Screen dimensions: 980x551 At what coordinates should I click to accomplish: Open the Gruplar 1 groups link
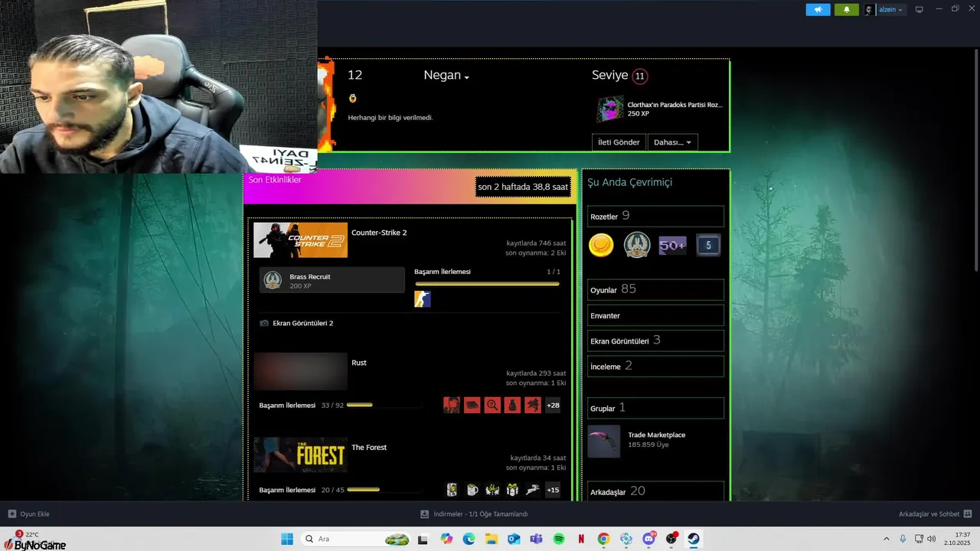click(x=655, y=408)
